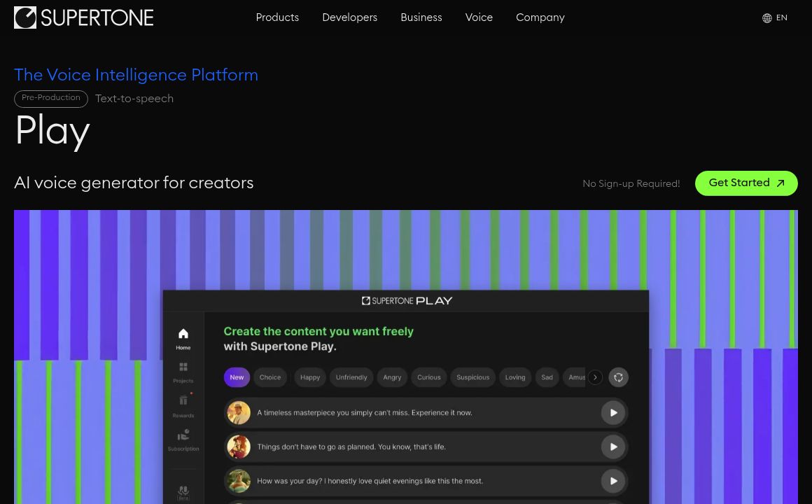Open the Home icon in Play sidebar
812x504 pixels.
coord(183,334)
